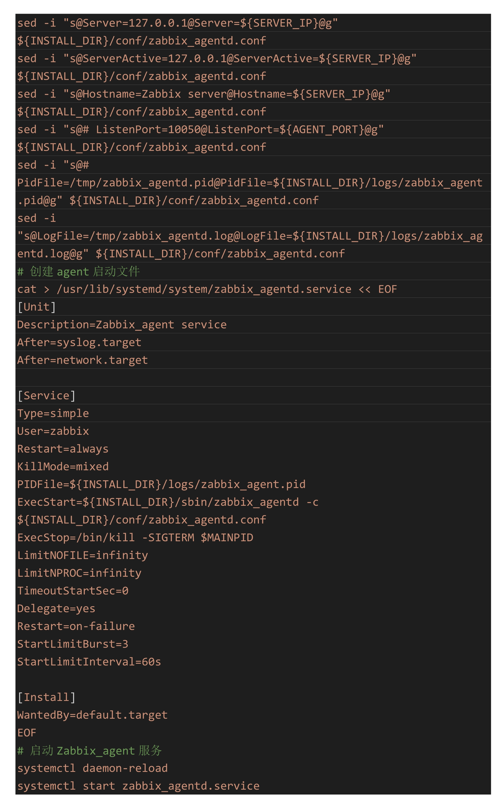Click the 'LimitNOFILE=infinity' line
Image resolution: width=504 pixels, height=812 pixels.
click(83, 555)
